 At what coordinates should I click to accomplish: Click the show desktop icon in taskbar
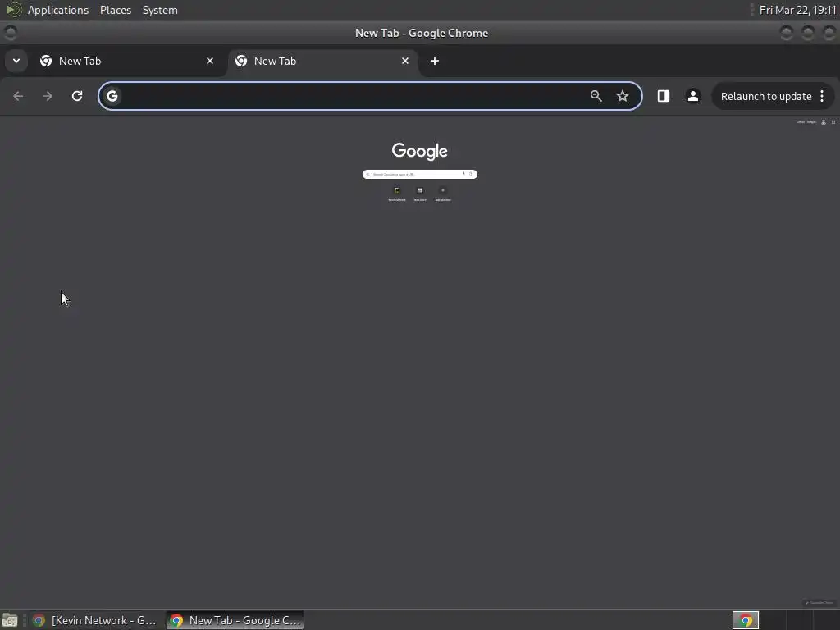pos(10,620)
